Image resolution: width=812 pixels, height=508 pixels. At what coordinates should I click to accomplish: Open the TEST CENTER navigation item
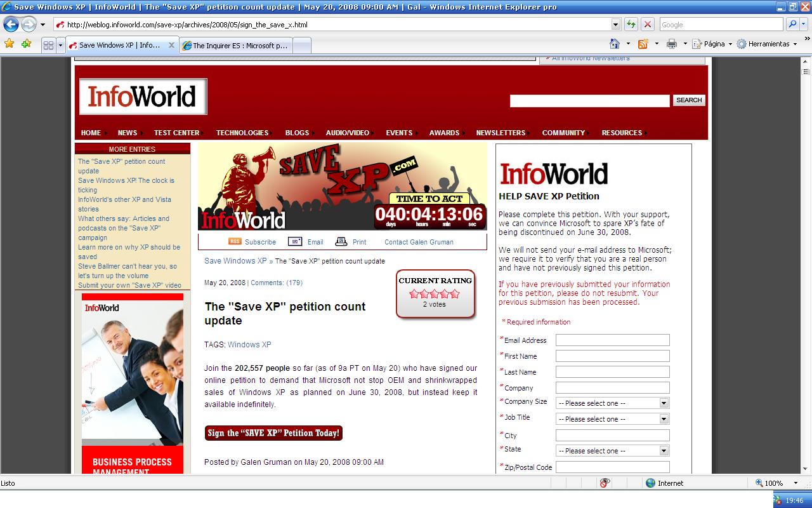coord(176,133)
